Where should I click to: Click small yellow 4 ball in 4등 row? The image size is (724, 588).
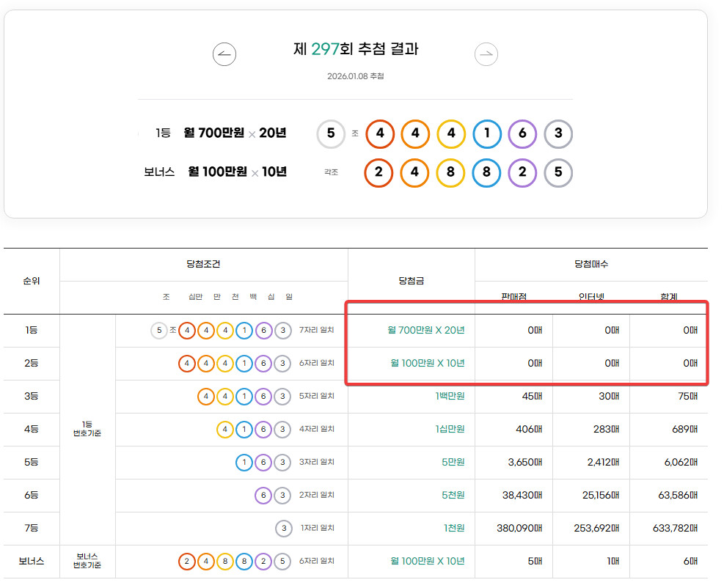pyautogui.click(x=225, y=429)
